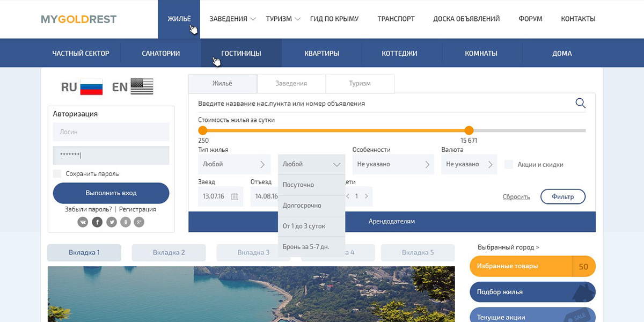
Task: Select the Вкладка 3 tab
Action: [253, 252]
